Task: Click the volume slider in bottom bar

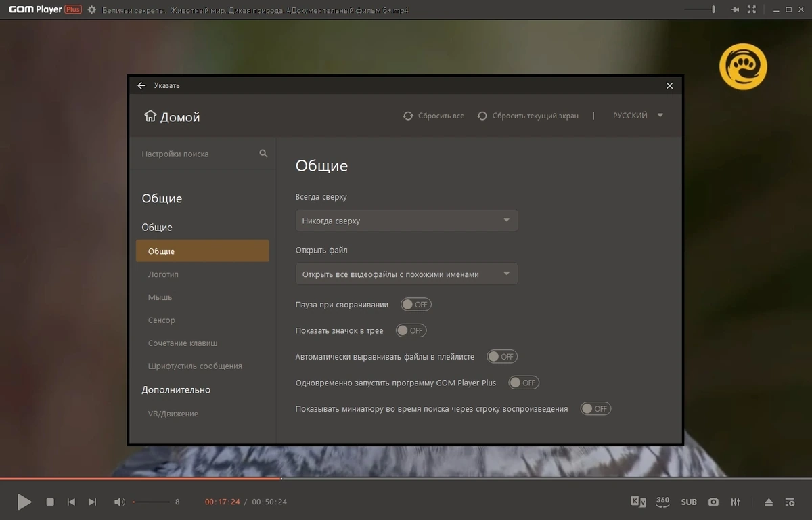Action: click(x=152, y=502)
